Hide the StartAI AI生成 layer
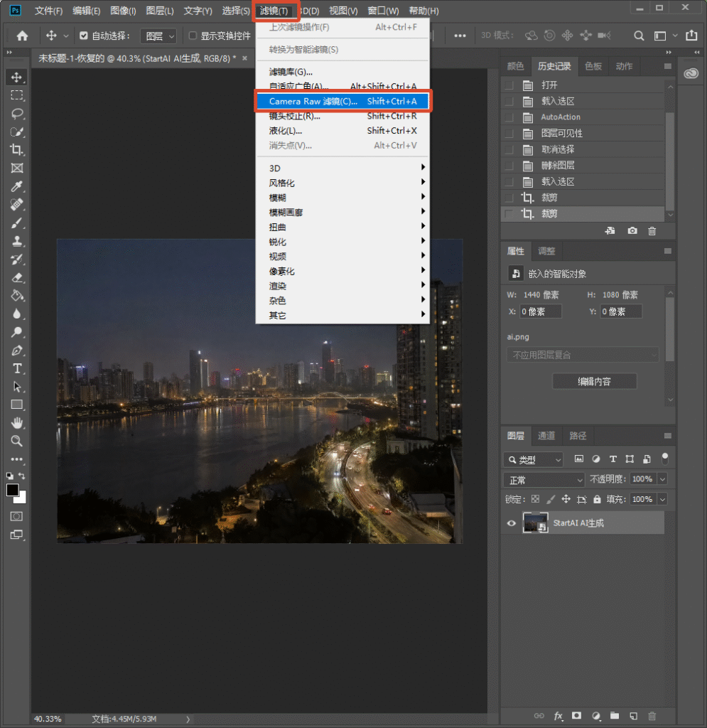Screen dimensions: 707x728 (x=511, y=523)
